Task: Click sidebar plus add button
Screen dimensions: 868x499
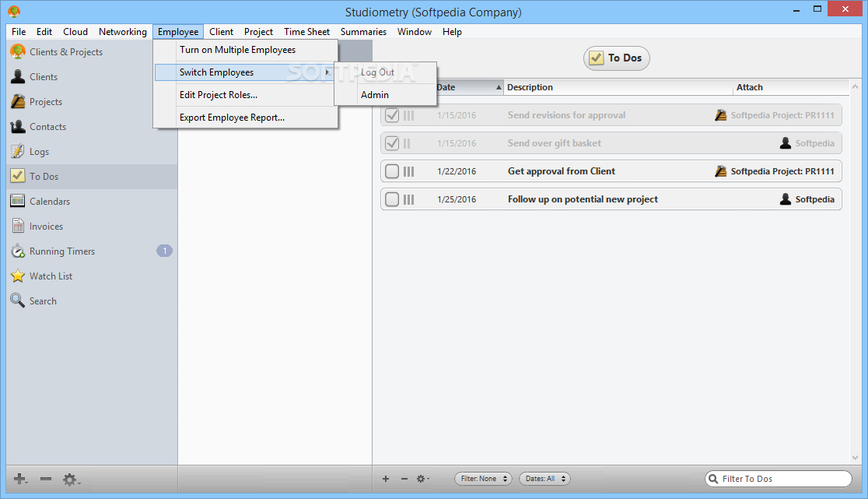Action: tap(20, 479)
